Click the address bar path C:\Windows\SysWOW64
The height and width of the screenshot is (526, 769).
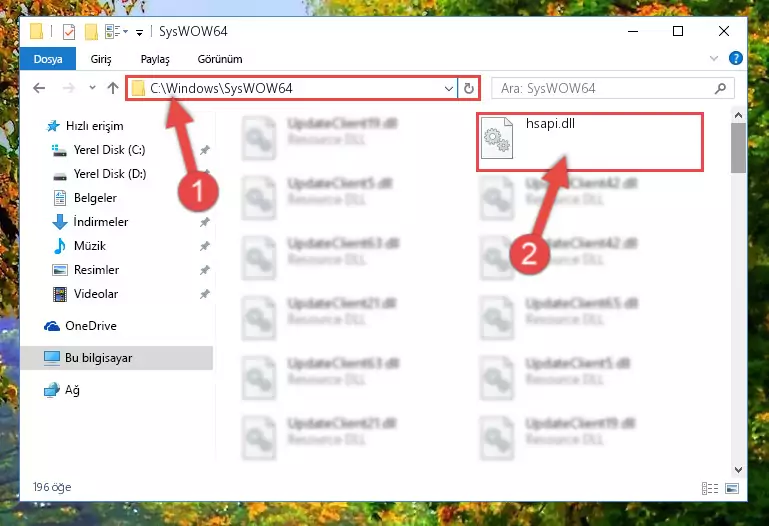coord(221,88)
